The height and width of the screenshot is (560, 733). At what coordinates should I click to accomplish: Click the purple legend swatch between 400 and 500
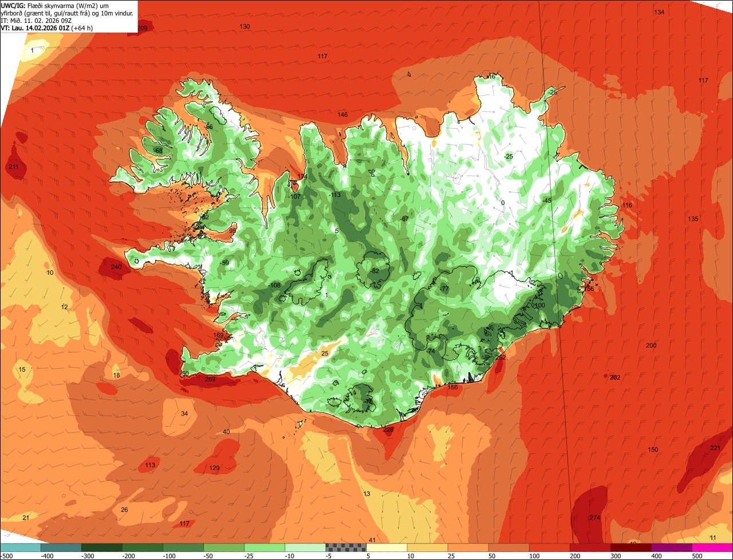click(x=672, y=547)
